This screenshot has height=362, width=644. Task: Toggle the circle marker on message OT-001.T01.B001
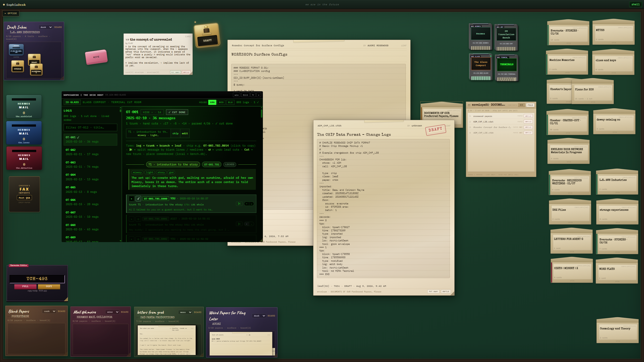(x=138, y=219)
